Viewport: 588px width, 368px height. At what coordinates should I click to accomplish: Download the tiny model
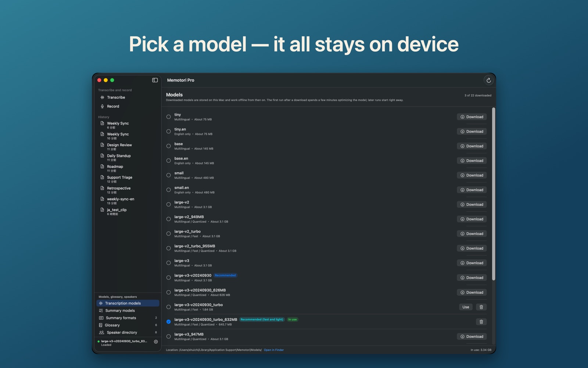(x=472, y=117)
